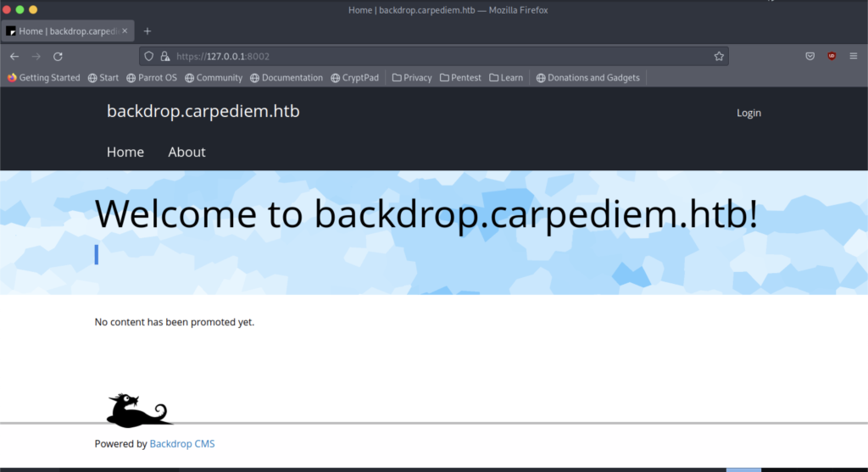Click the browser back arrow
Image resolution: width=868 pixels, height=472 pixels.
pos(14,56)
